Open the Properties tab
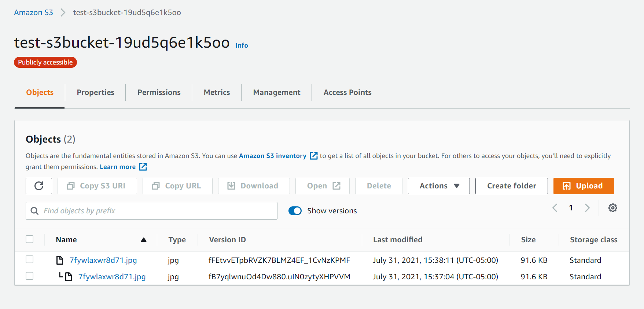The image size is (644, 309). click(x=96, y=92)
